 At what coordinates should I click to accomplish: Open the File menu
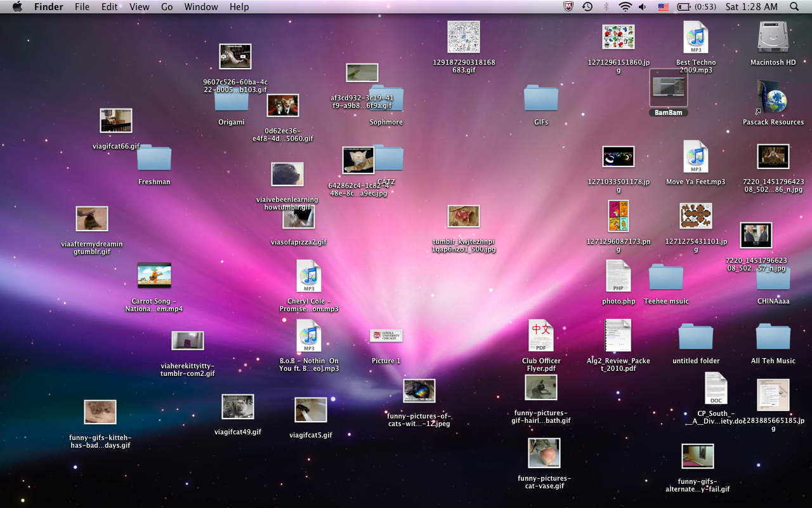click(82, 7)
